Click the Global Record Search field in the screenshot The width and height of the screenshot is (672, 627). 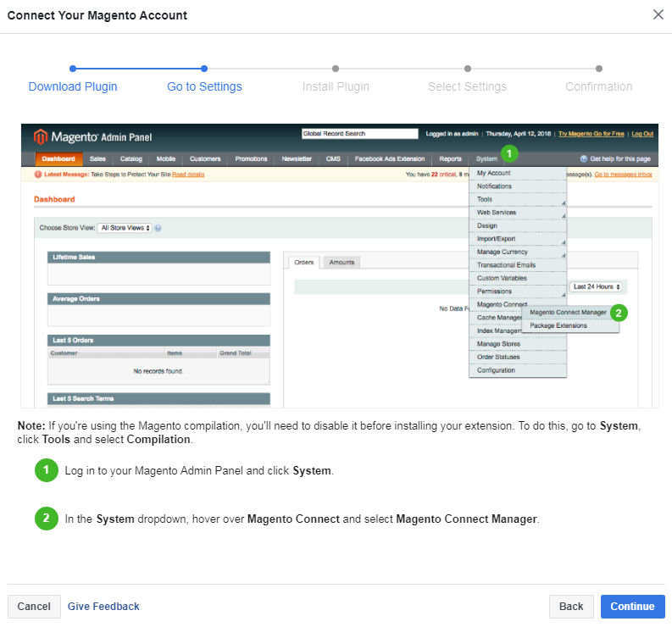pos(359,134)
